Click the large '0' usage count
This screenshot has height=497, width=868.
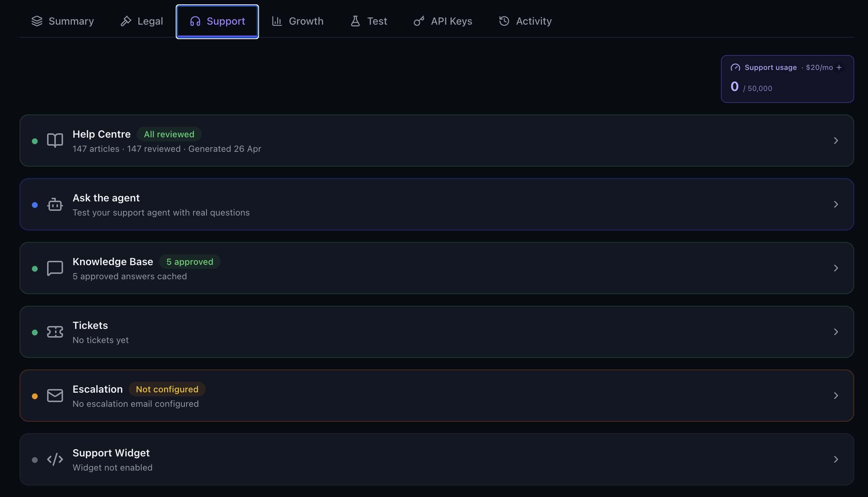[x=735, y=87]
